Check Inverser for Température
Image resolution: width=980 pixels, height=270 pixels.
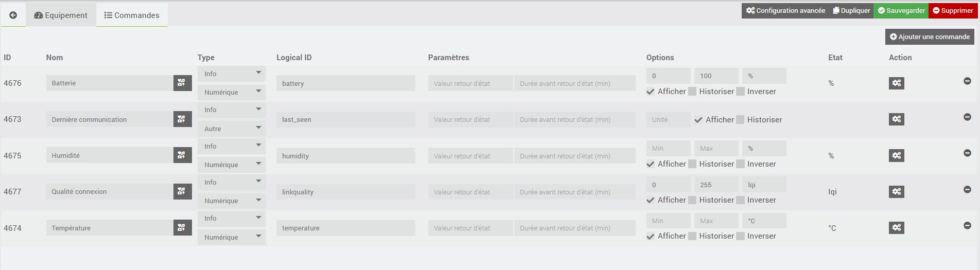click(x=740, y=236)
